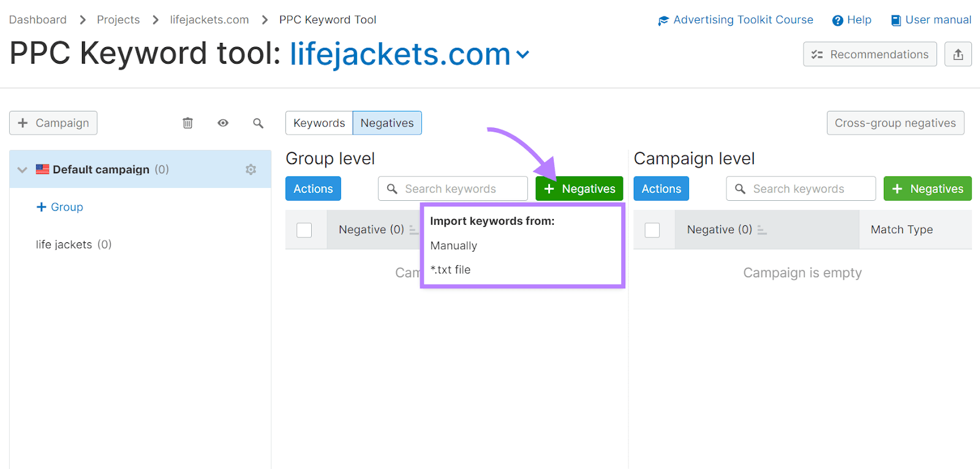The image size is (980, 469).
Task: Click the trash delete icon in sidebar
Action: tap(187, 123)
